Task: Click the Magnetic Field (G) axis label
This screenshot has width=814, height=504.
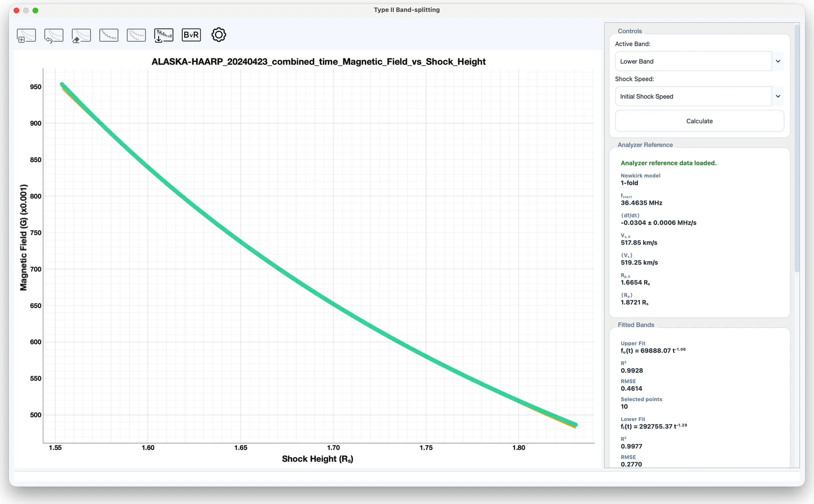Action: [x=23, y=238]
